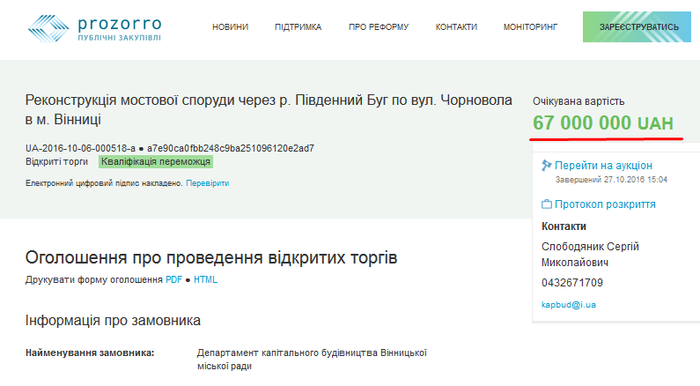Viewport: 700px width, 386px height.
Task: Click the Оголошення про проведення відкритих торгів heading
Action: (211, 258)
